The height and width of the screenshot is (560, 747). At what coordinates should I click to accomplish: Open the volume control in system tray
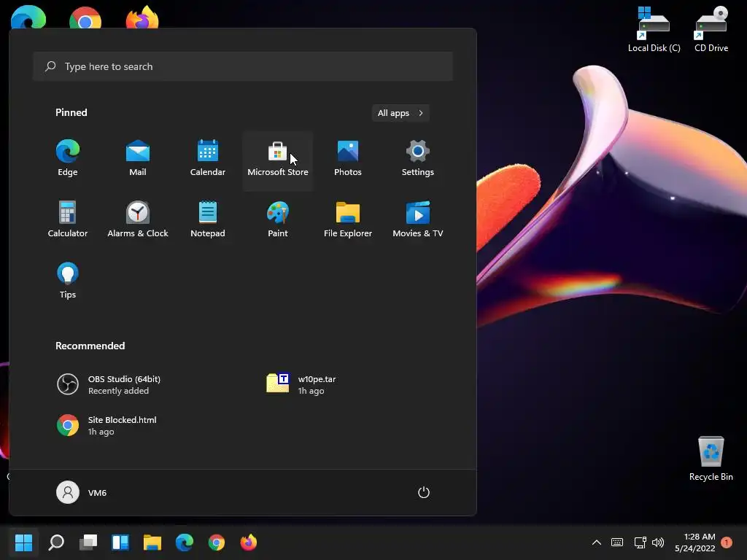click(x=658, y=542)
